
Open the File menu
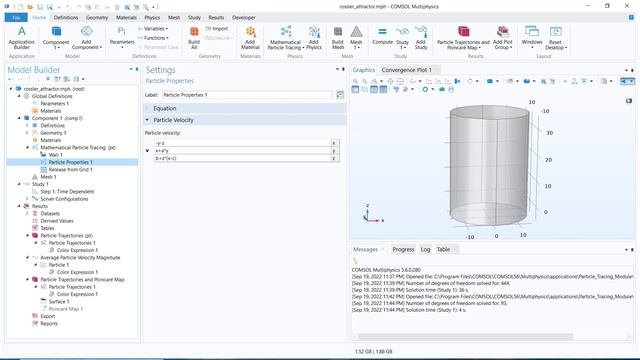coord(16,18)
